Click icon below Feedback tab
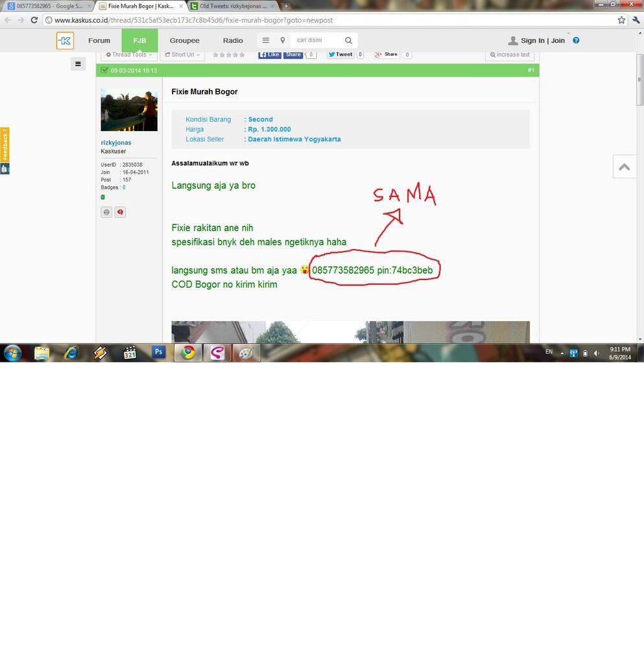The image size is (644, 664). pyautogui.click(x=5, y=169)
